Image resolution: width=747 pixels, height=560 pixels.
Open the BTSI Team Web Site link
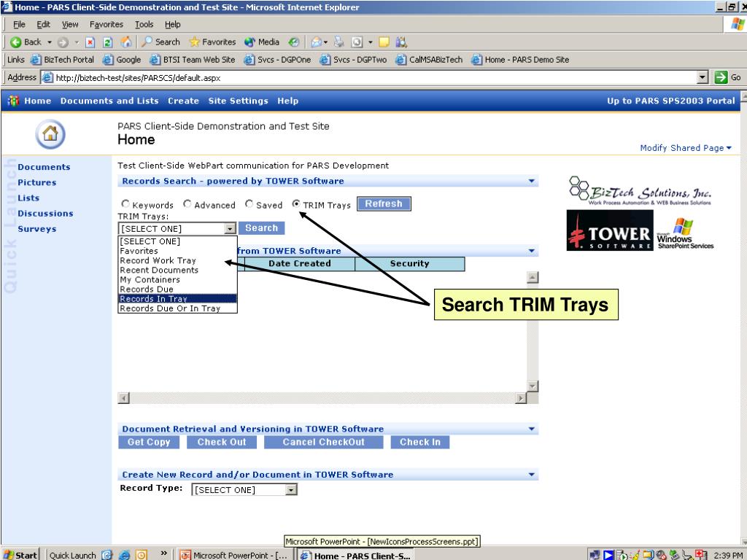tap(193, 60)
